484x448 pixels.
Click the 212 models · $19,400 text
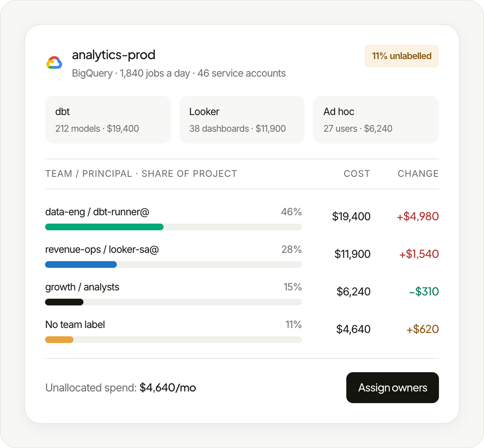tap(97, 128)
